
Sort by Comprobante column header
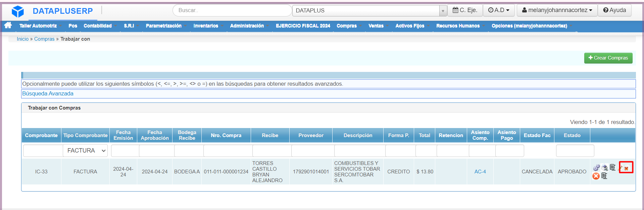41,135
